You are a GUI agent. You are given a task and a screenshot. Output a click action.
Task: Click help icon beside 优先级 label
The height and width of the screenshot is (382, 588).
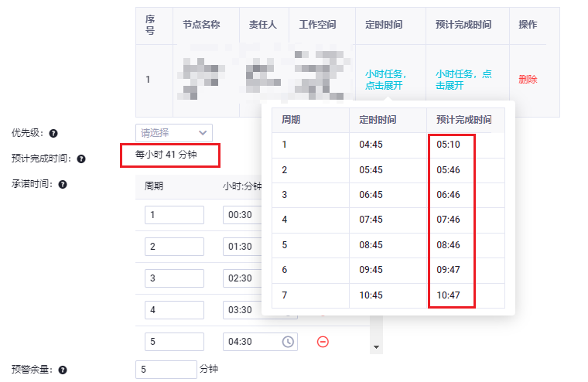click(53, 133)
